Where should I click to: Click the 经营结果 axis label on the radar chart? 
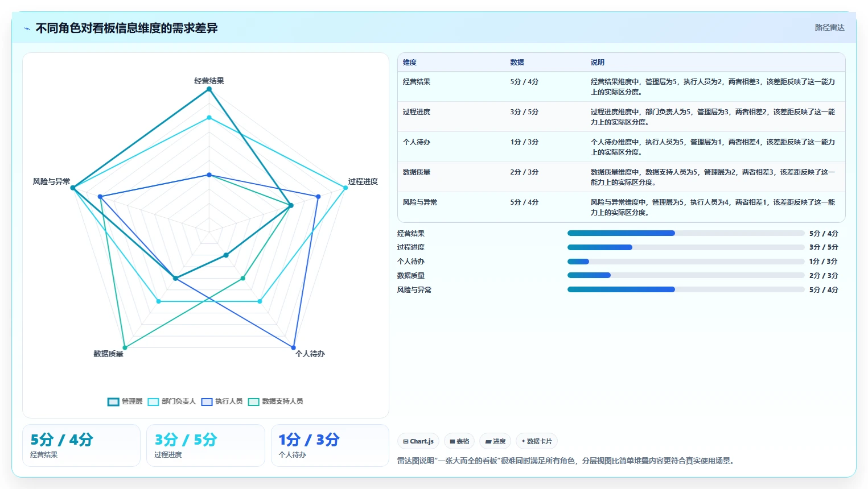tap(209, 81)
